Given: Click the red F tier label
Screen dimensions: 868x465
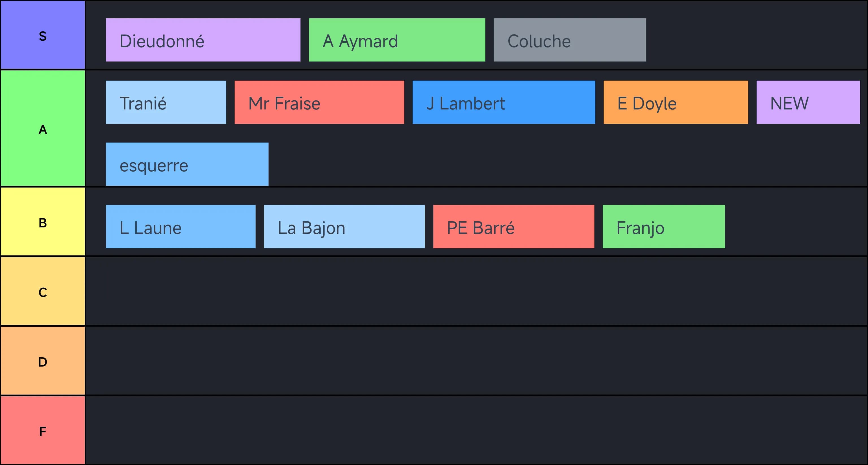Looking at the screenshot, I should [43, 430].
